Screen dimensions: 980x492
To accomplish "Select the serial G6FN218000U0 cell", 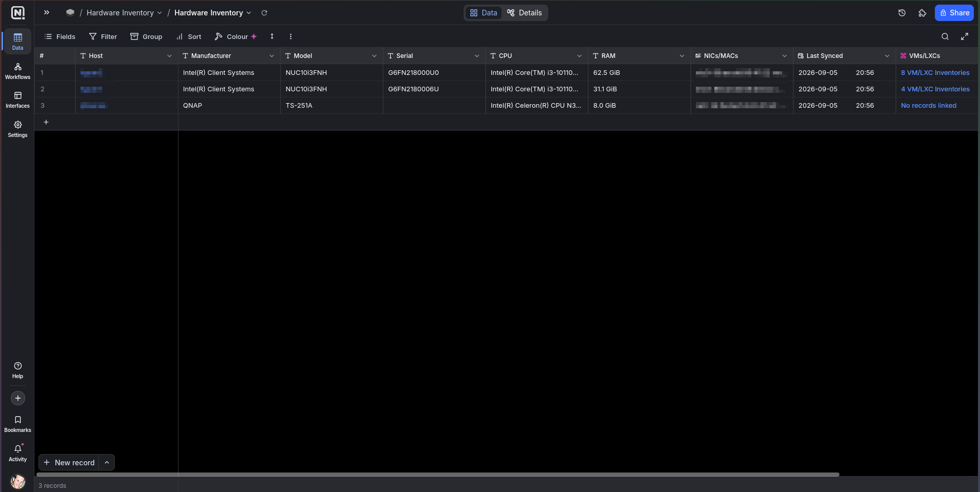I will point(434,73).
